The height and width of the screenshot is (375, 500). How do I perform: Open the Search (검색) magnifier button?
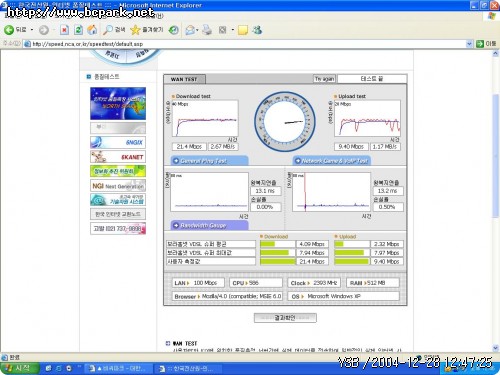[114, 30]
